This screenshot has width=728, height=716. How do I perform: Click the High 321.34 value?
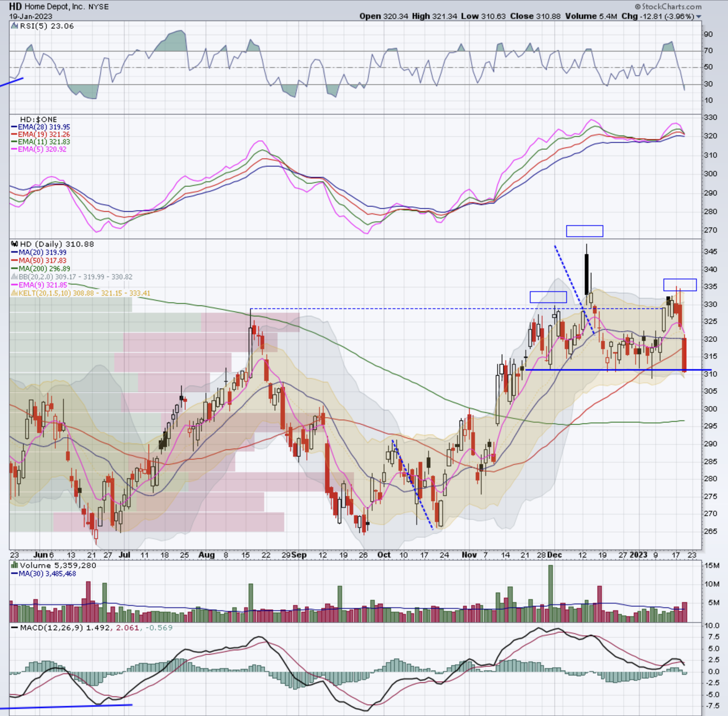tap(435, 16)
